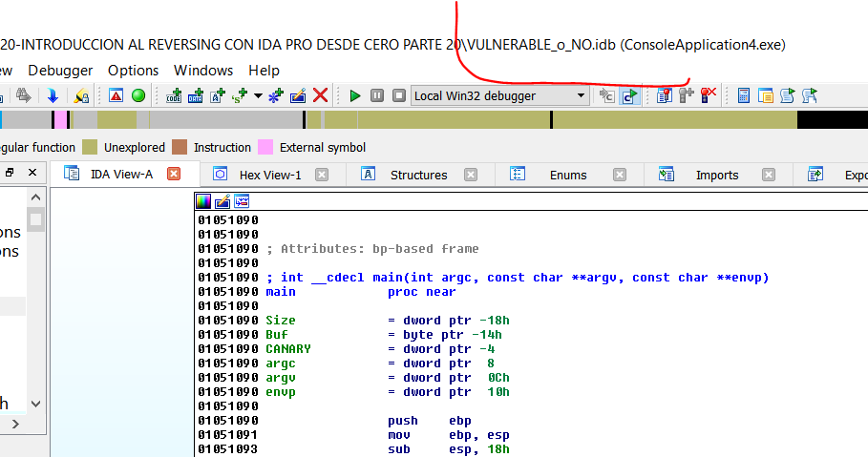868x457 pixels.
Task: Close the IDA View-A tab
Action: [x=174, y=175]
